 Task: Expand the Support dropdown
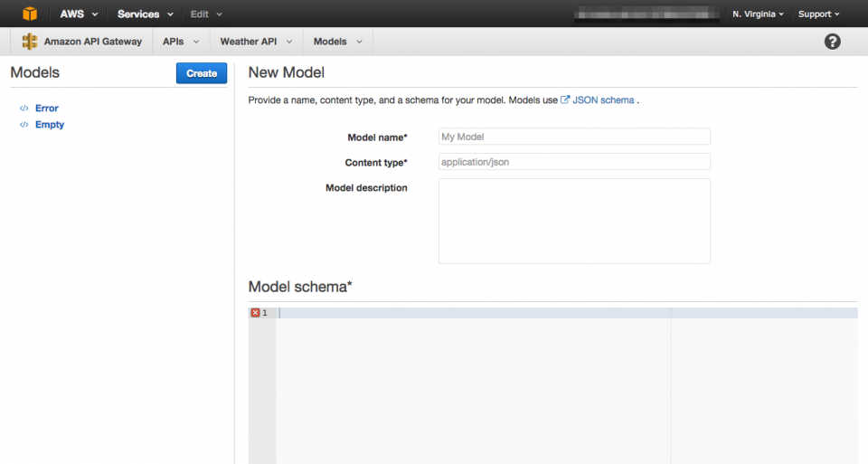(819, 14)
